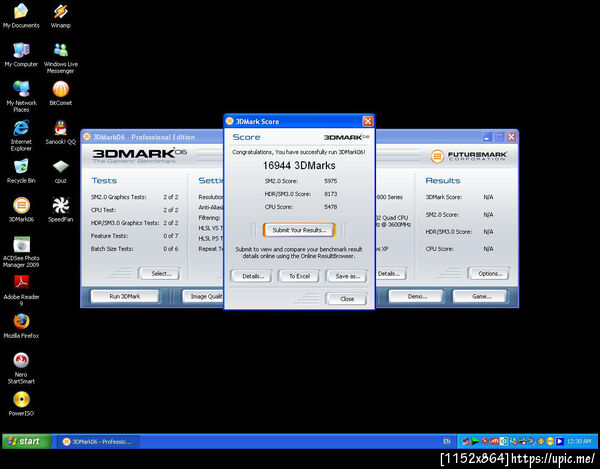
Task: Open My Computer desktop icon
Action: [x=21, y=55]
